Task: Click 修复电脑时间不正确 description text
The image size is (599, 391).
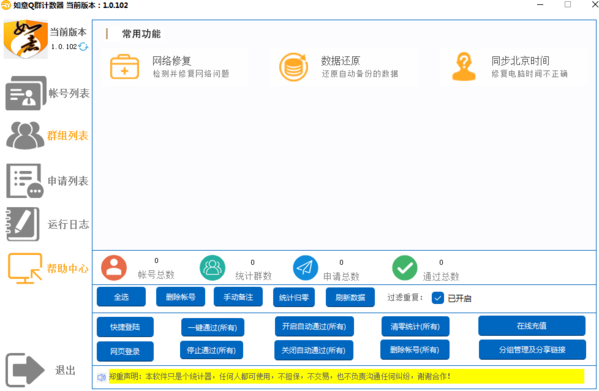Action: [529, 74]
